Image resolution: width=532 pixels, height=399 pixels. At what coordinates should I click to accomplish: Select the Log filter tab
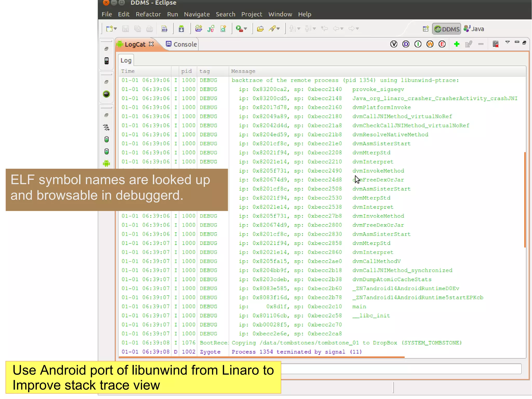tap(126, 61)
